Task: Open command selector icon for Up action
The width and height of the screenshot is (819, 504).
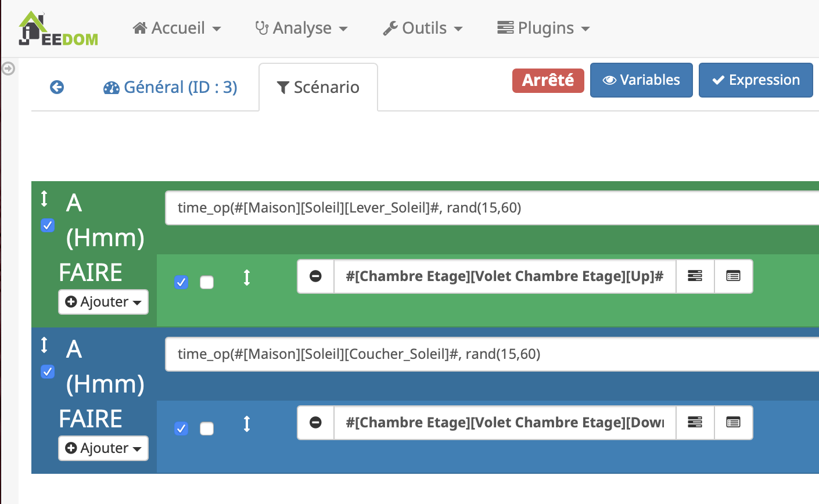Action: pos(695,276)
